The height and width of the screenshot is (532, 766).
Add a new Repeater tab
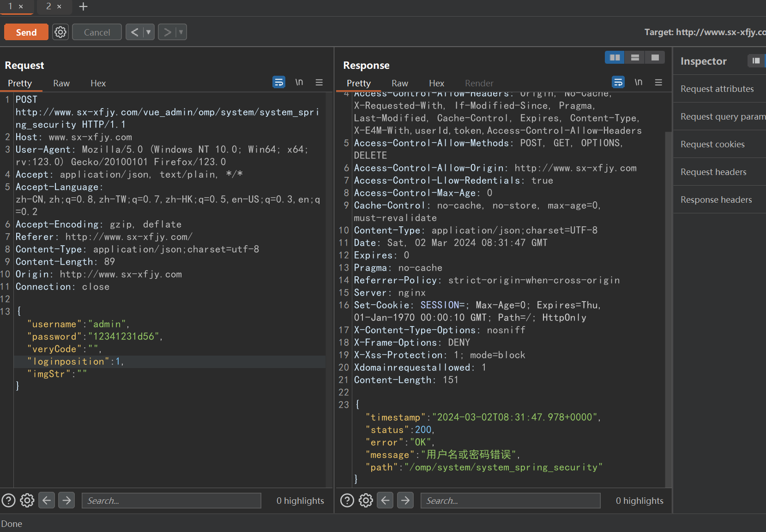[84, 6]
